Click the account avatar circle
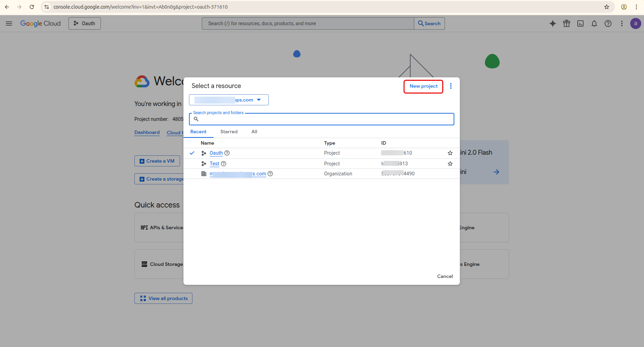Image resolution: width=644 pixels, height=347 pixels. coord(636,23)
